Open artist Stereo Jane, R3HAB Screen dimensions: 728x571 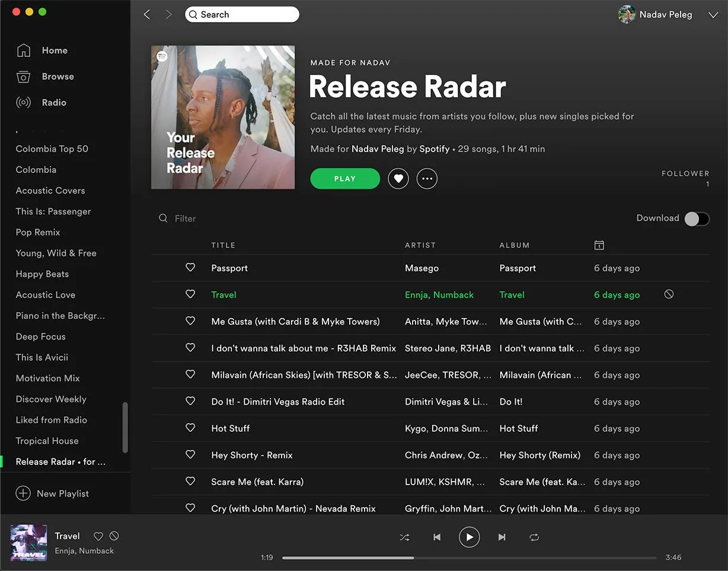448,348
